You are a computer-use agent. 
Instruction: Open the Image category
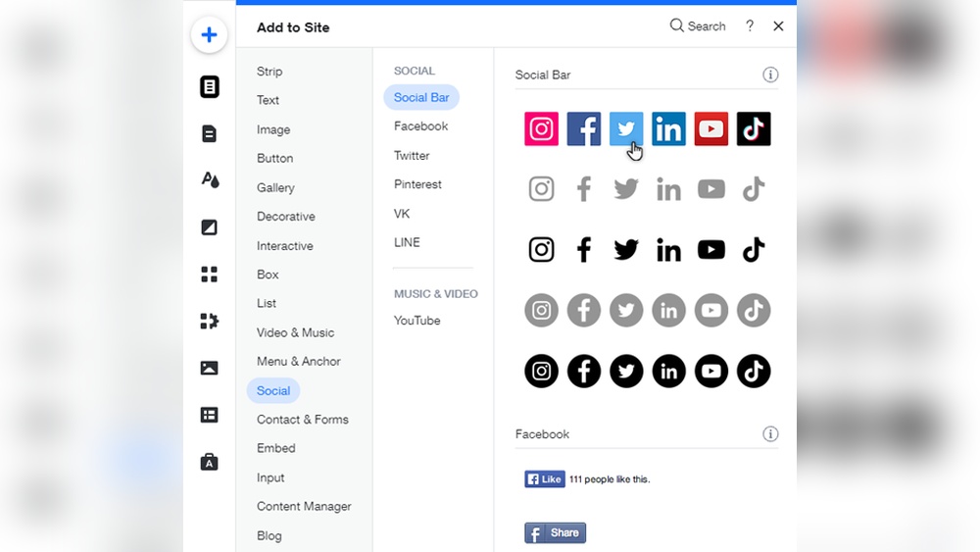pyautogui.click(x=273, y=129)
